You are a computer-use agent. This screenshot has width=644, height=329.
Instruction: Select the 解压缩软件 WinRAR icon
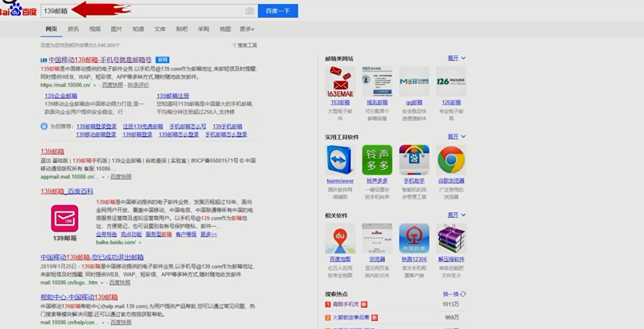tap(451, 238)
